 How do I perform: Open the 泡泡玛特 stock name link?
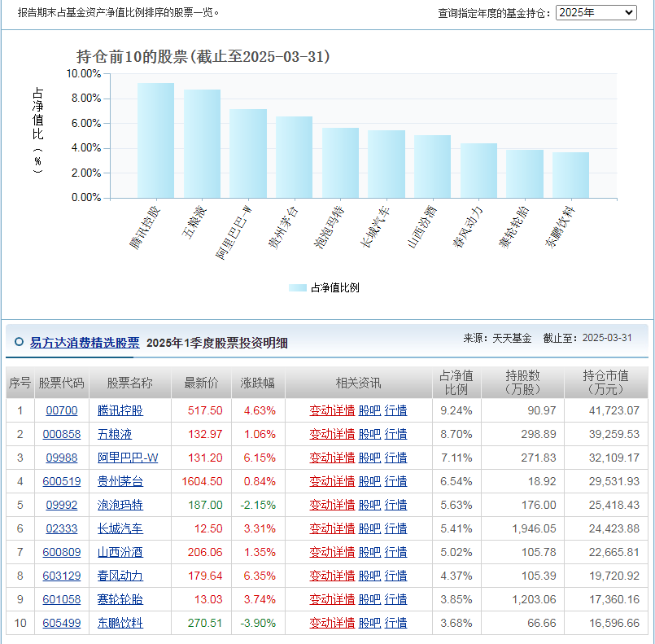point(120,505)
